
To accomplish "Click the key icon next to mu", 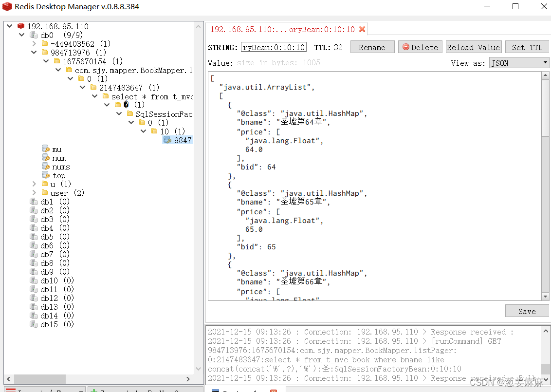I will coord(46,149).
